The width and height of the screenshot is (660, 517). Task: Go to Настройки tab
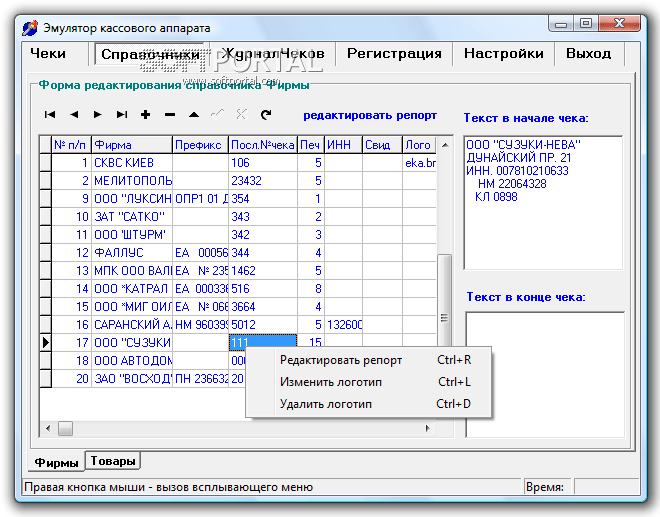click(x=503, y=53)
